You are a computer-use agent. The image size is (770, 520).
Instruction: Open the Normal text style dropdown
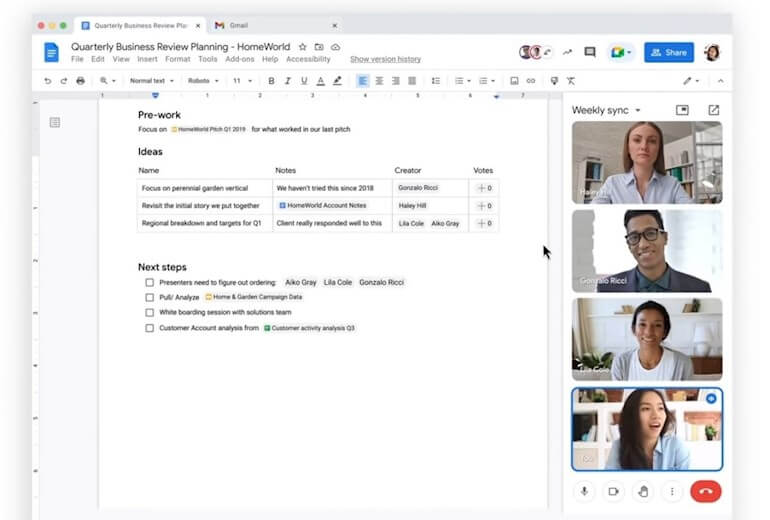151,81
